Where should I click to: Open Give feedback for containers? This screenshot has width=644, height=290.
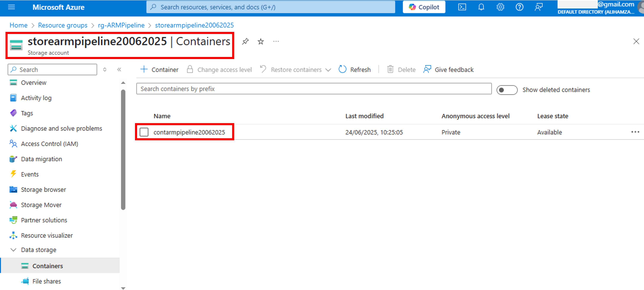(x=448, y=69)
